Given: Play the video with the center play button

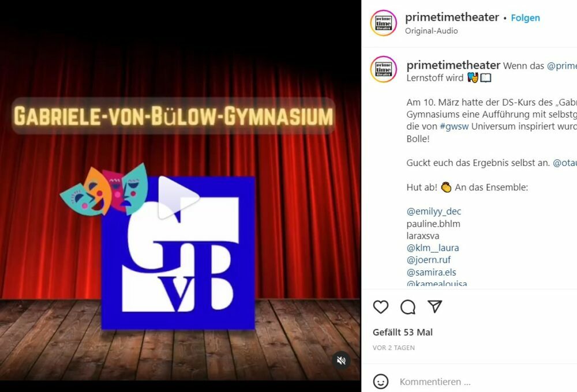Looking at the screenshot, I should (179, 198).
